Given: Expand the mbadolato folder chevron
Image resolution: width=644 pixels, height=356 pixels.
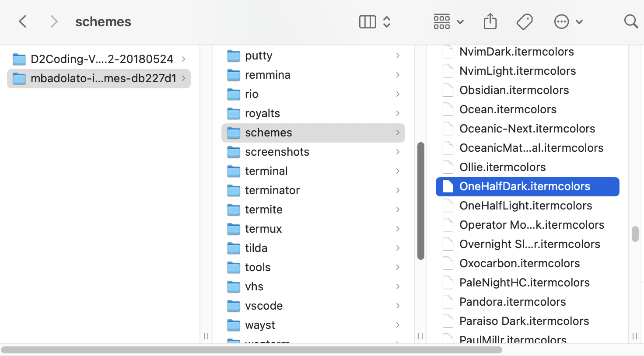Looking at the screenshot, I should [183, 78].
